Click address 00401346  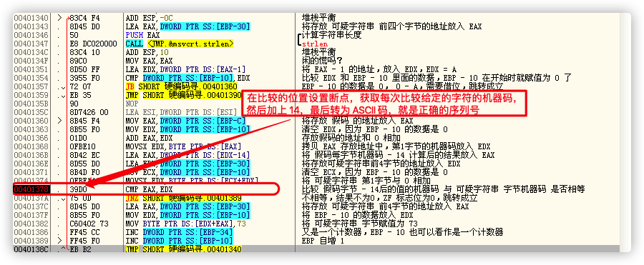click(x=31, y=35)
